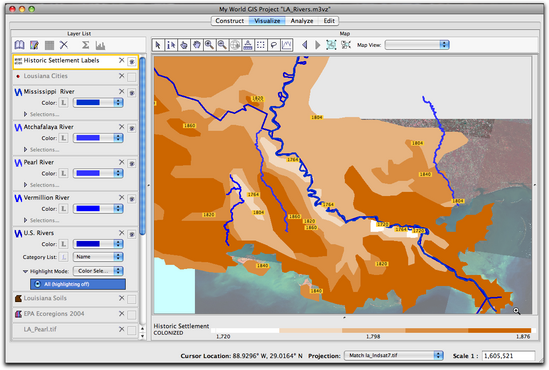The width and height of the screenshot is (549, 370).
Task: Show the EPA Ecoregions 2004 layer
Action: point(132,315)
